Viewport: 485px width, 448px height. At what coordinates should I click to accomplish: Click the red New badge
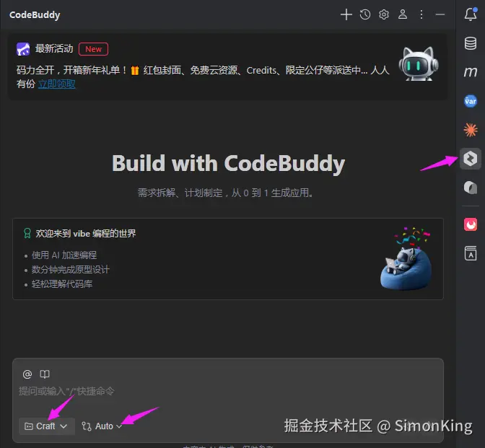click(x=93, y=49)
